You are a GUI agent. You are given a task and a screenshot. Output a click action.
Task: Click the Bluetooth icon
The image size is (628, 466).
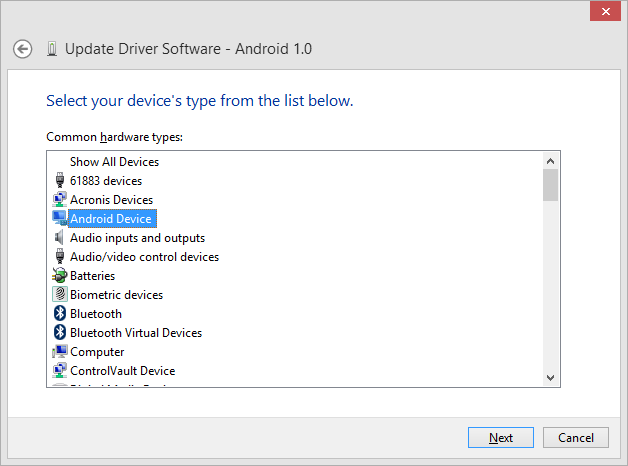coord(59,314)
